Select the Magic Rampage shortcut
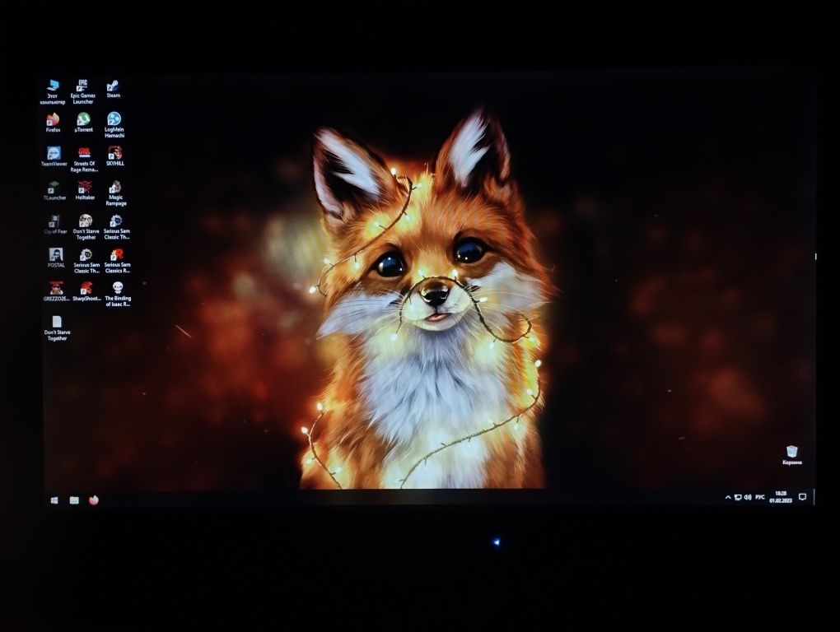 pyautogui.click(x=116, y=193)
